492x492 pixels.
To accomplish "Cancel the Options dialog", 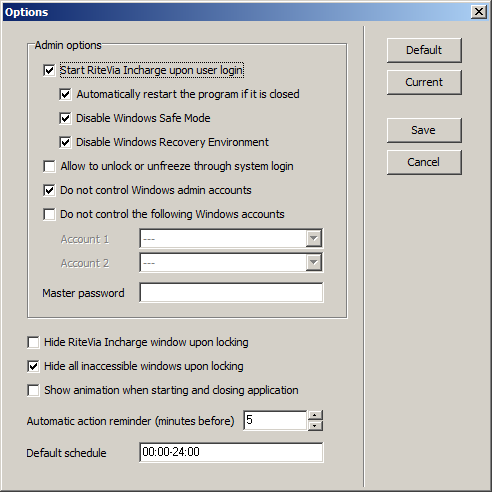I will pos(424,162).
